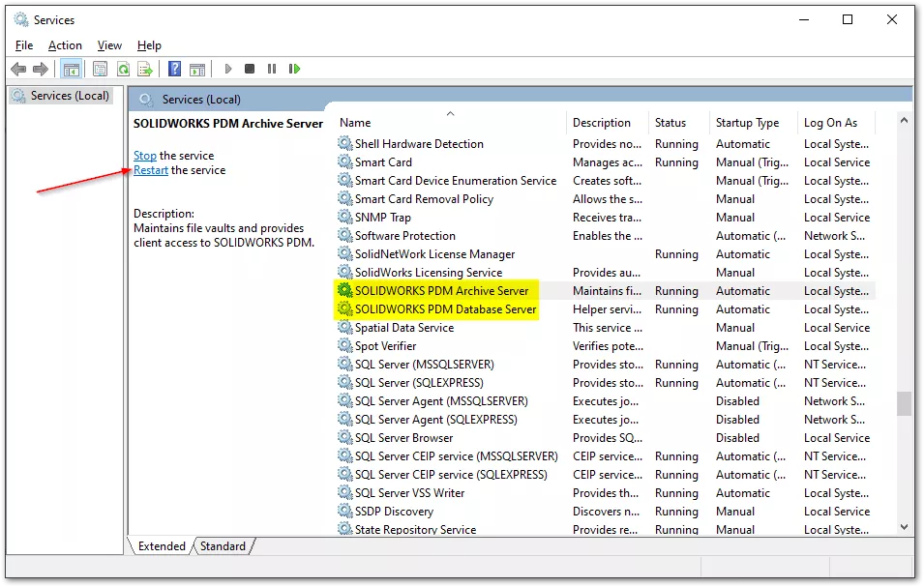Click the vertical scrollbar thumb of the services list

(904, 404)
